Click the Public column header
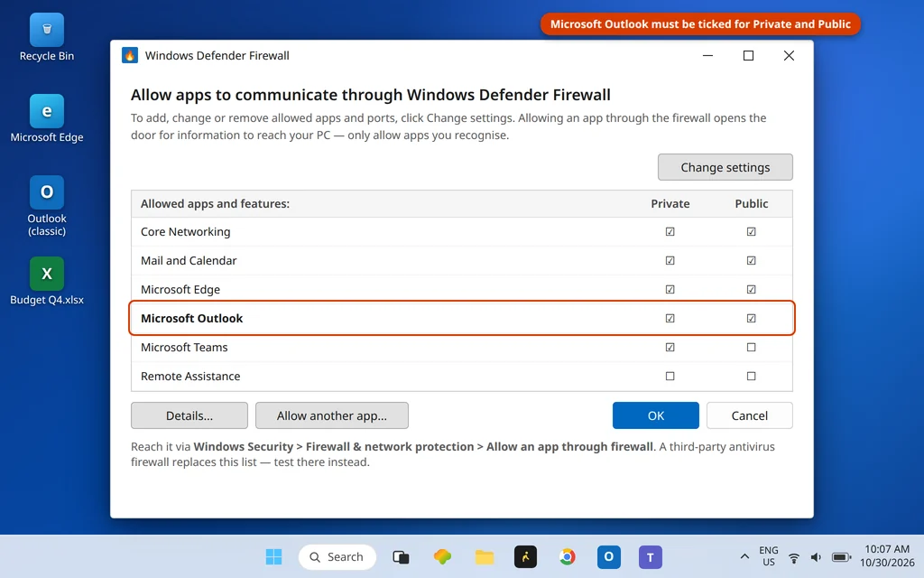 (752, 203)
